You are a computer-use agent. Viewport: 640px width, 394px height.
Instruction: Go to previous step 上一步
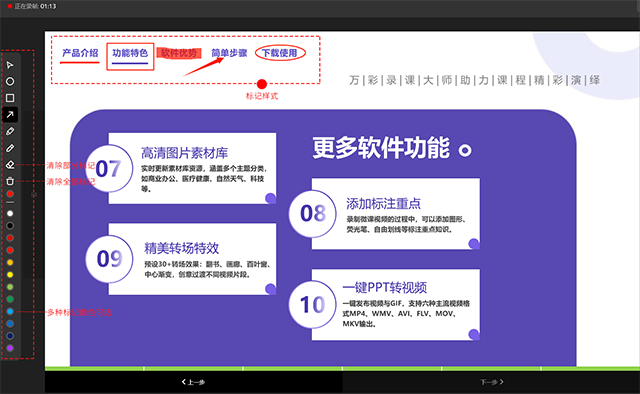click(193, 382)
